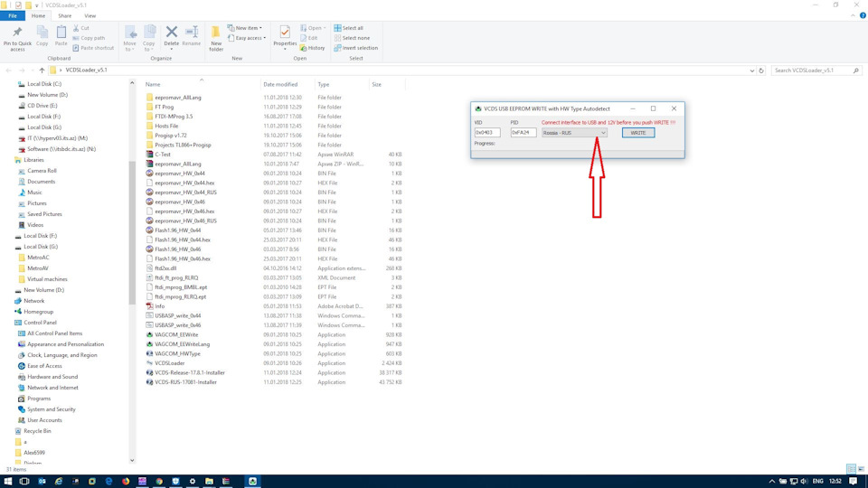The image size is (868, 488).
Task: Open the language dropdown Russia - RUS
Action: point(574,133)
